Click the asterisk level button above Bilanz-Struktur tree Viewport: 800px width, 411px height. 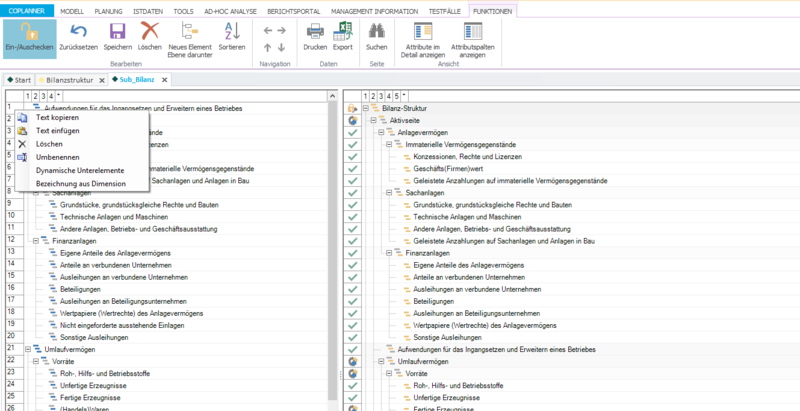pyautogui.click(x=404, y=96)
